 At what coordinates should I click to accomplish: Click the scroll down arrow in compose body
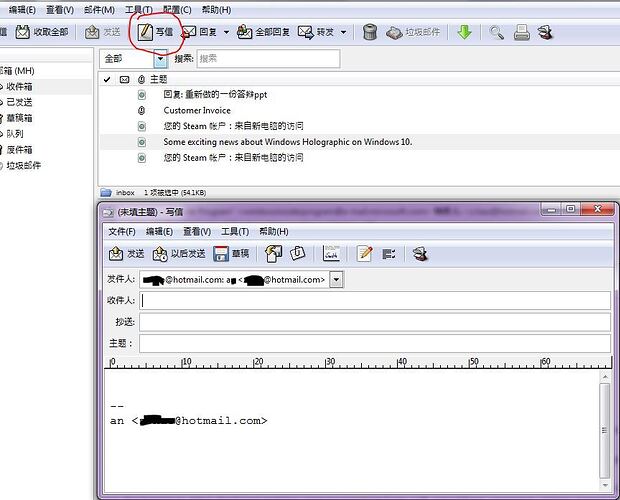pos(605,485)
